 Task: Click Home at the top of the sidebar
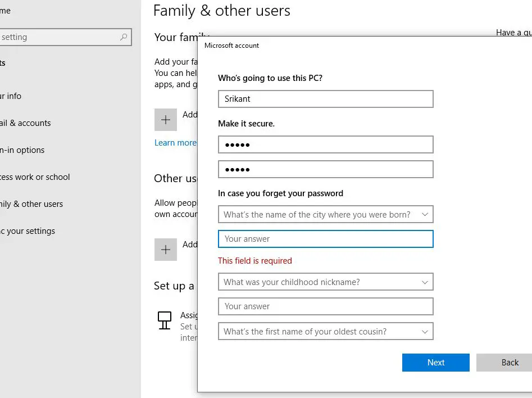[x=5, y=11]
